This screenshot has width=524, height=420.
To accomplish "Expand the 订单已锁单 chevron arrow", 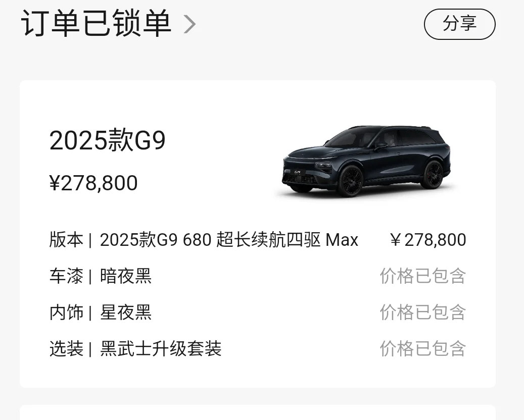I will [189, 24].
